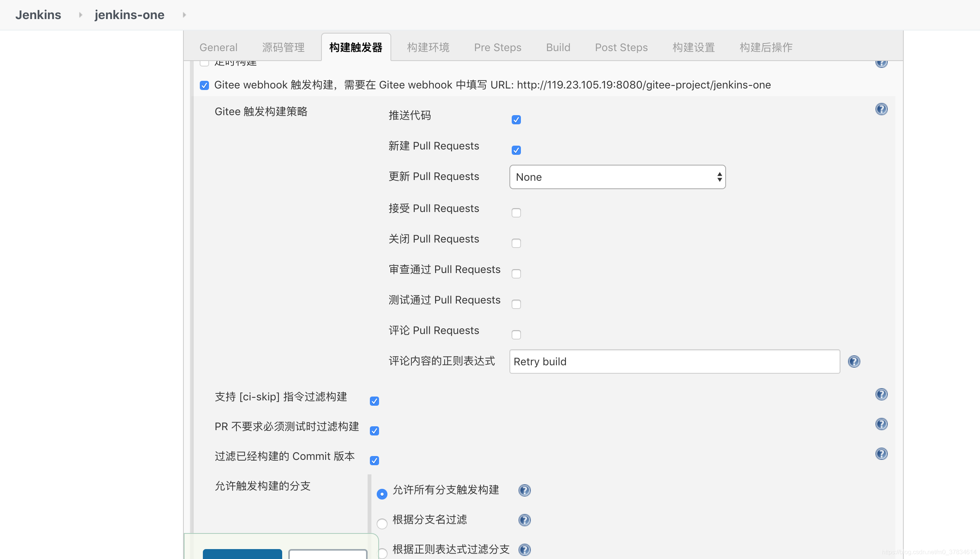Switch to the 源码管理 tab

[283, 47]
